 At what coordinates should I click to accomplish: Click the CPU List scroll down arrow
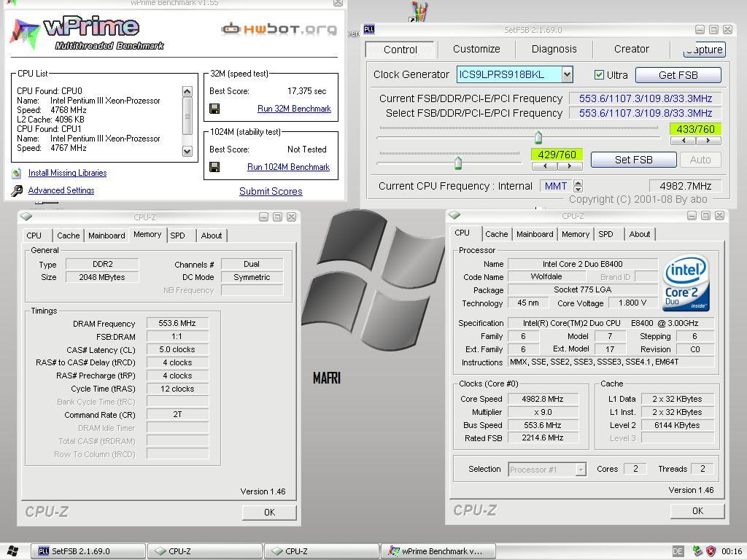[187, 152]
